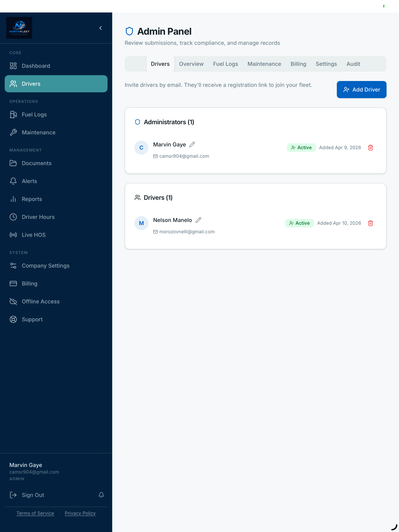Switch to the Maintenance tab
The width and height of the screenshot is (399, 532).
264,64
